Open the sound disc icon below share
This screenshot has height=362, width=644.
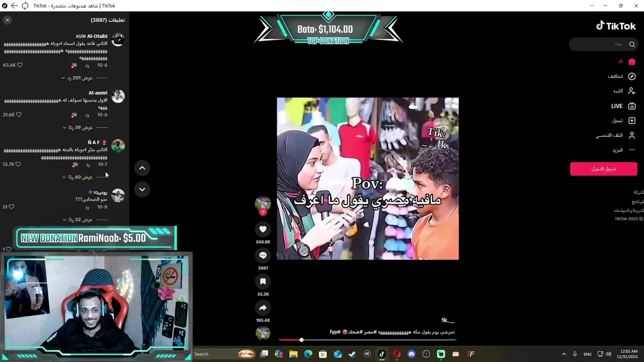(x=263, y=333)
